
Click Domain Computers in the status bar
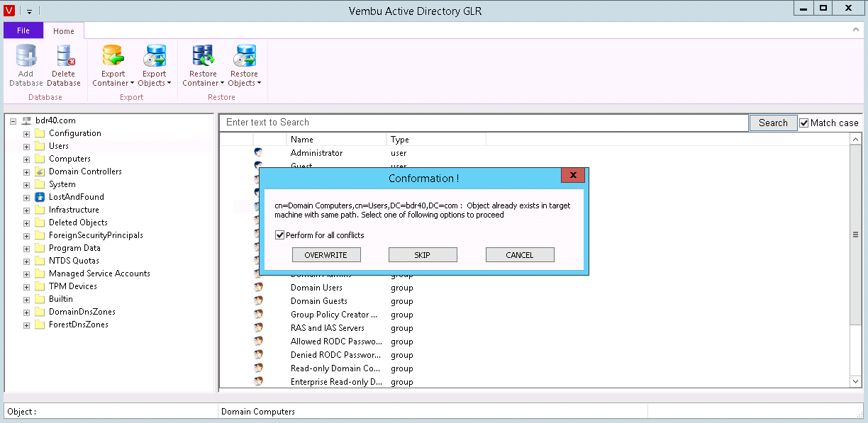(x=258, y=412)
